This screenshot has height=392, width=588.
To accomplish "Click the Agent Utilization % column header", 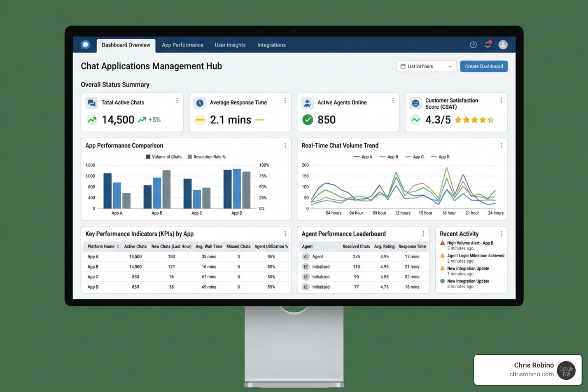I will pos(271,247).
